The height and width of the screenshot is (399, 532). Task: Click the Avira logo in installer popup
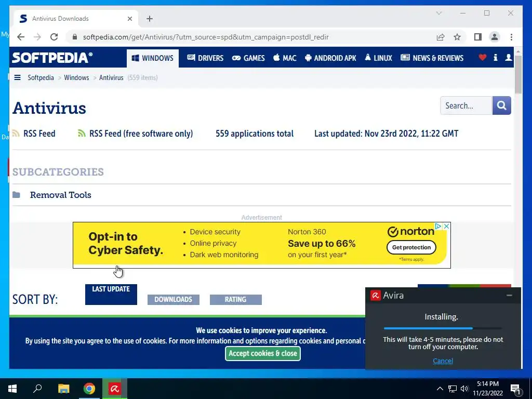(x=375, y=296)
